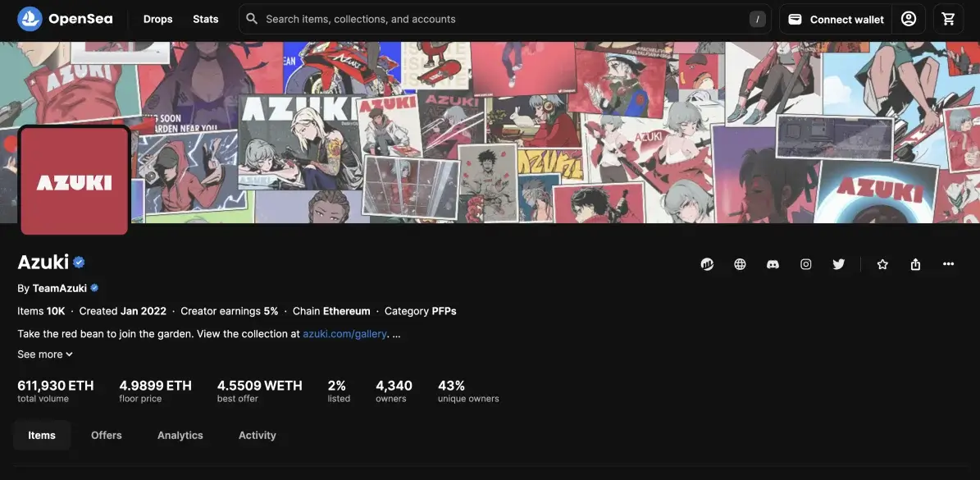Screen dimensions: 980x480
Task: Click the Connect wallet button
Action: [x=836, y=20]
